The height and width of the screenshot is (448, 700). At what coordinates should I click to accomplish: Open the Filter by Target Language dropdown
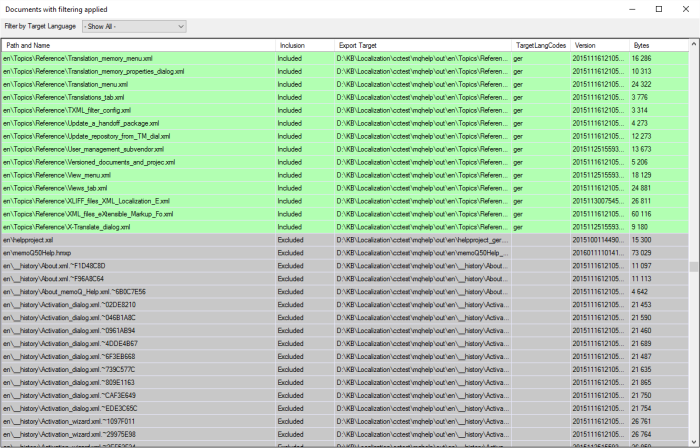point(134,26)
